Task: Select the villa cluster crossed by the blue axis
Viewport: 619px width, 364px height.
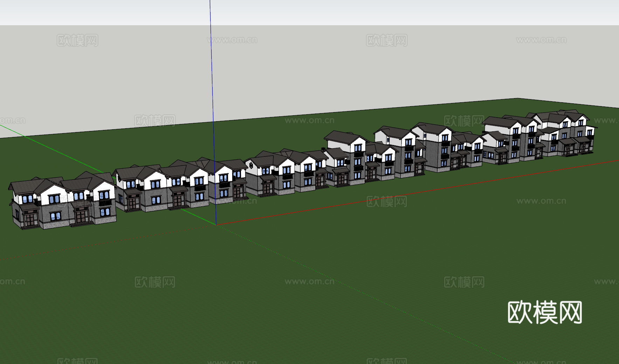Action: click(x=180, y=185)
